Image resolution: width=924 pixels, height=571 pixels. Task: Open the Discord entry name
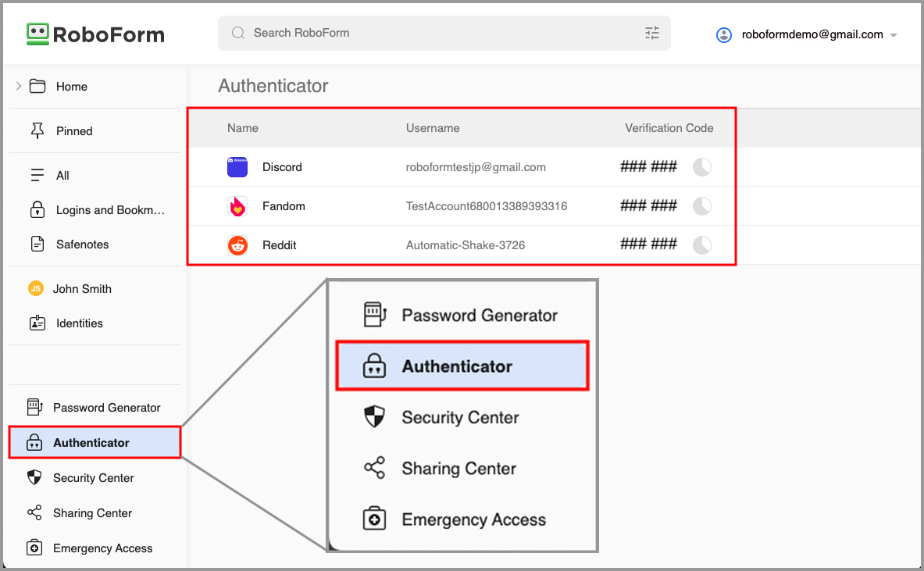click(282, 167)
